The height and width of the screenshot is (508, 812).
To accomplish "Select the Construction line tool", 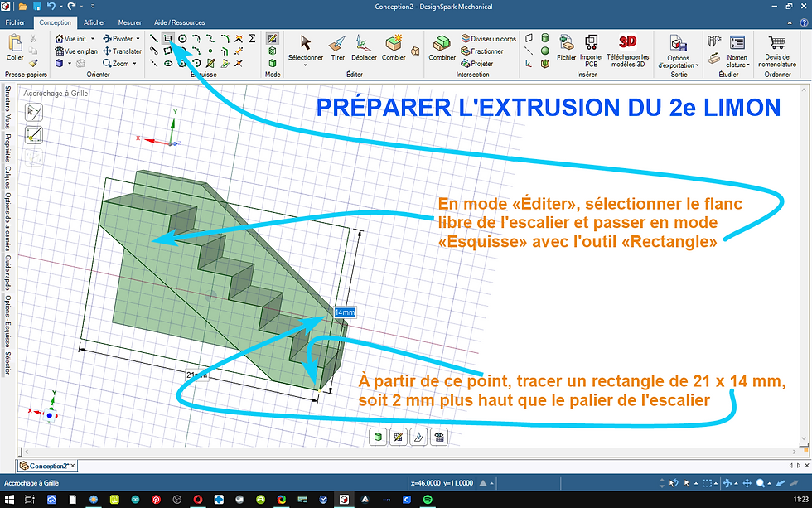I will pyautogui.click(x=154, y=63).
